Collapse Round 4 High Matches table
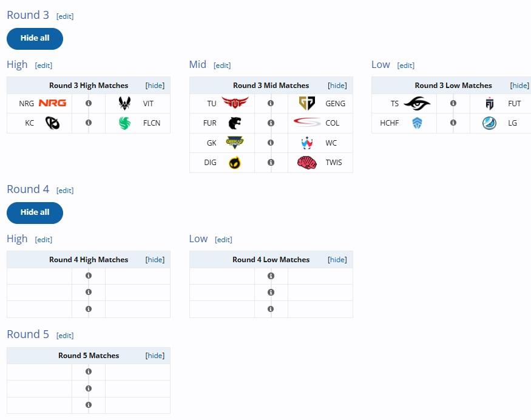Viewport: 531px width, 420px height. click(155, 259)
